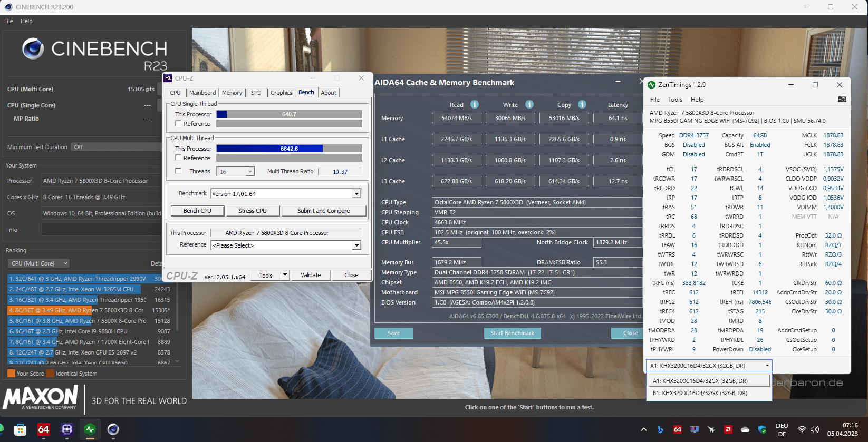Open the Cinebench ranking CPU (Multi Core) dropdown
Image resolution: width=868 pixels, height=442 pixels.
click(39, 263)
